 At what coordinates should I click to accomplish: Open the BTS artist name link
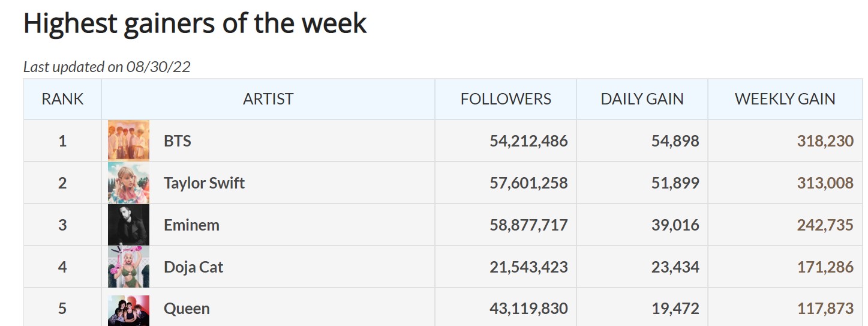point(178,141)
